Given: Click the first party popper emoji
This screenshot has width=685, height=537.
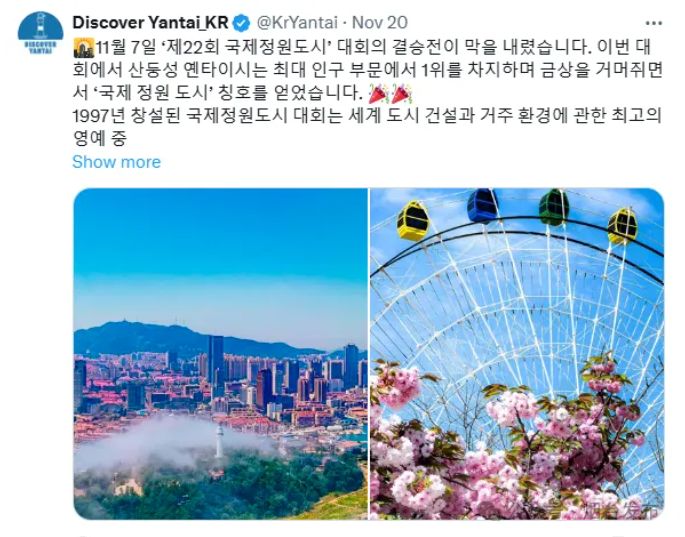Looking at the screenshot, I should (x=379, y=94).
